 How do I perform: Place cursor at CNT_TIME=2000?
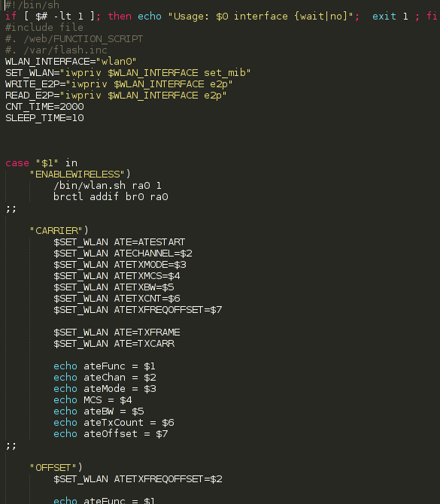(44, 107)
